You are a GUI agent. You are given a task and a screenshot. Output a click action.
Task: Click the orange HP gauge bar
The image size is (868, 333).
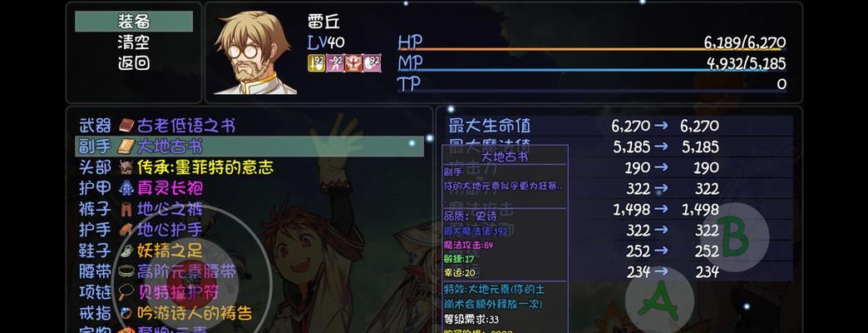pyautogui.click(x=592, y=49)
